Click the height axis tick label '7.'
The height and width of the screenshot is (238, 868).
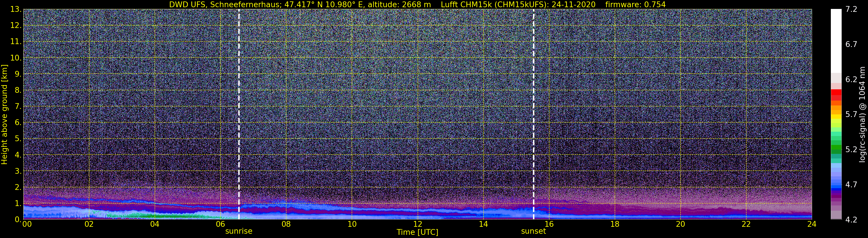tap(18, 107)
